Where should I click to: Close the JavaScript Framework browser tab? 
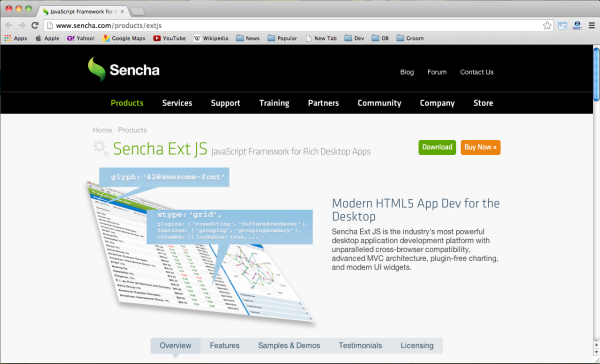[122, 11]
